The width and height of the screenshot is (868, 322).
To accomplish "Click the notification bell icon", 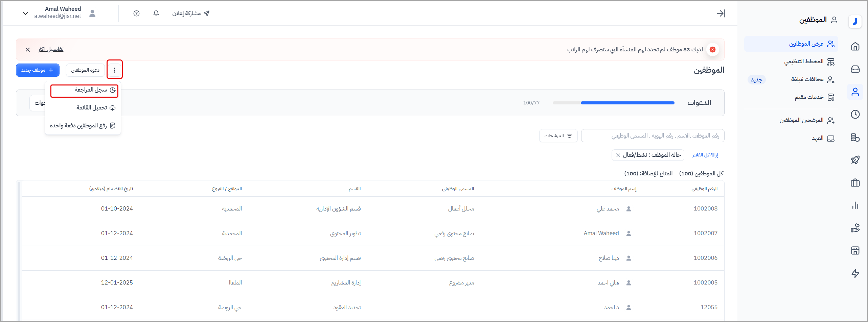I will (x=156, y=14).
